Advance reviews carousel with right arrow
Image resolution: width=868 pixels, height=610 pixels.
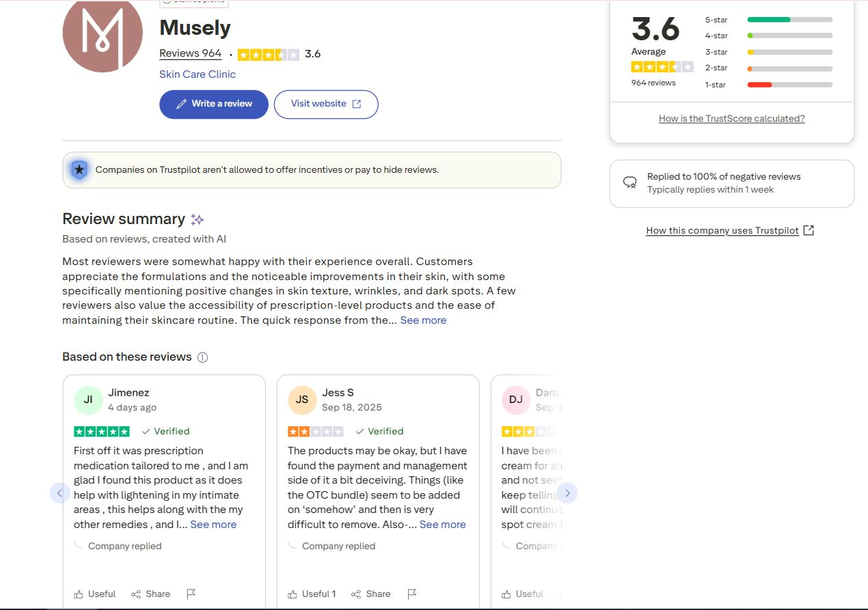[x=567, y=493]
